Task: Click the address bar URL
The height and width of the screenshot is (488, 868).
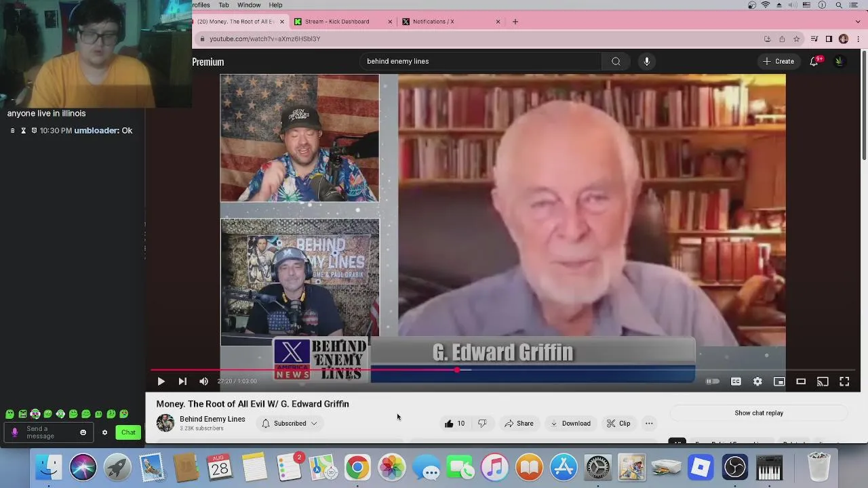Action: point(264,39)
